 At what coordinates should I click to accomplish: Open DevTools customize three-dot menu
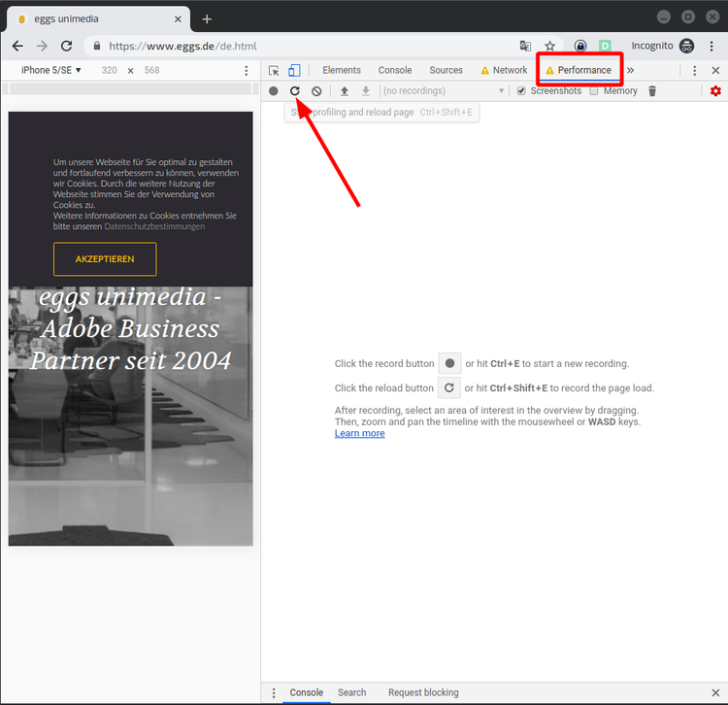pos(695,71)
